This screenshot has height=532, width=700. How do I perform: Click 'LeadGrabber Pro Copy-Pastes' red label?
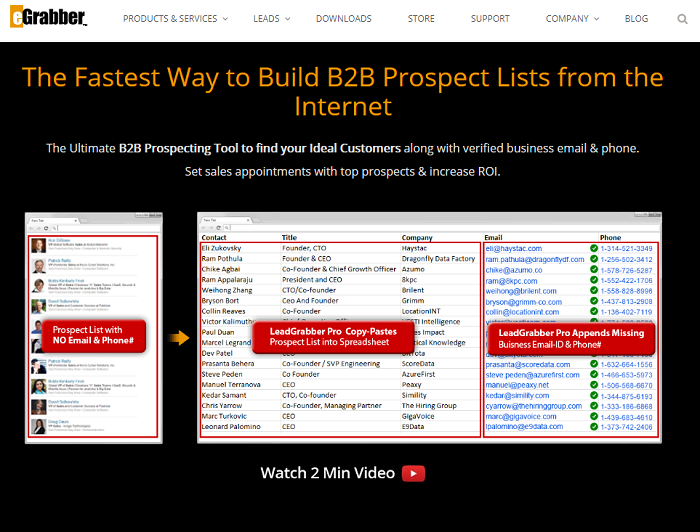(333, 337)
